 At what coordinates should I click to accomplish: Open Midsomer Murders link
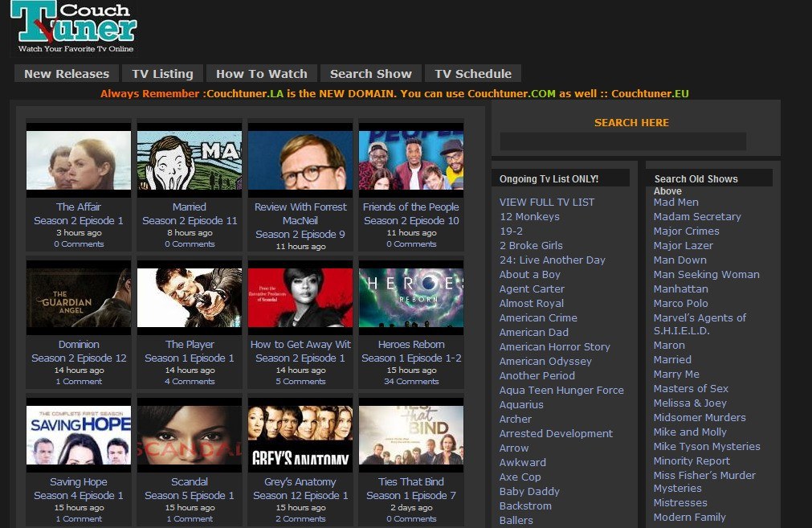coord(700,418)
